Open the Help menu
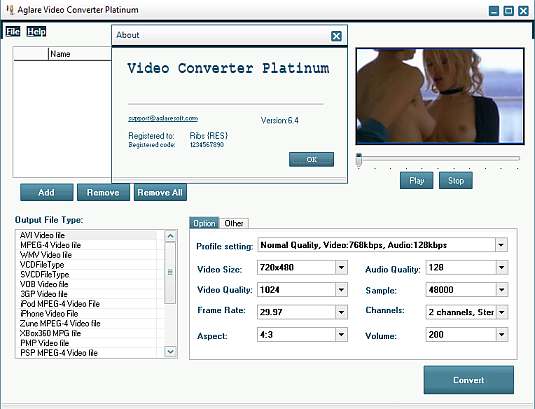This screenshot has width=535, height=409. (x=36, y=32)
